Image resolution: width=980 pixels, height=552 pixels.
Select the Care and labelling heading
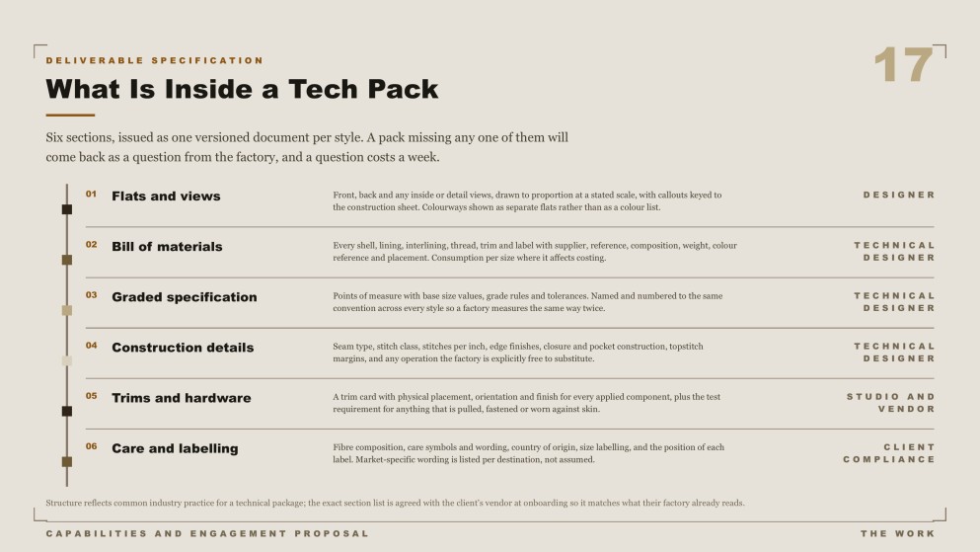pyautogui.click(x=175, y=449)
